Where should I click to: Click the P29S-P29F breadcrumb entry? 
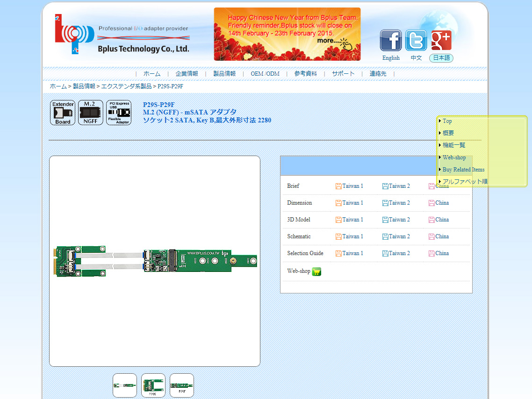170,86
